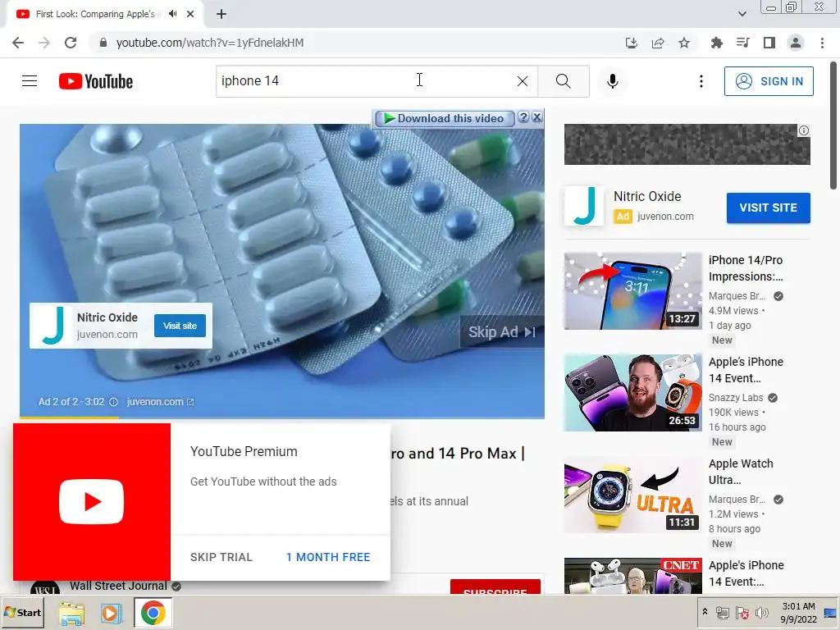
Task: Open Snazzy Labs channel link
Action: point(736,398)
